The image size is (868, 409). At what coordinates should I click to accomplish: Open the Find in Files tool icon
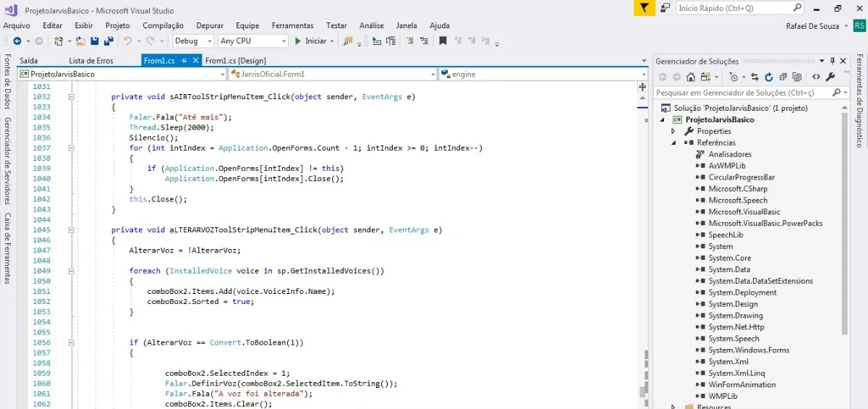point(349,41)
